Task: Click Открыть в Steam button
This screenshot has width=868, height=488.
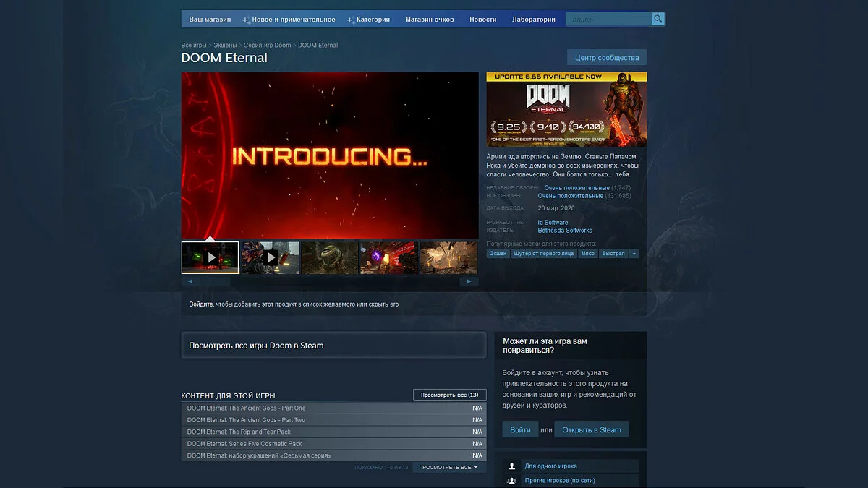Action: point(592,429)
